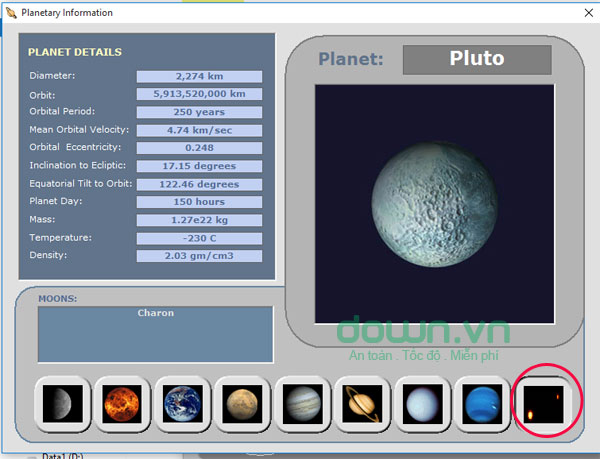Image resolution: width=600 pixels, height=459 pixels.
Task: Click the Mean Orbital Velocity label
Action: tap(79, 130)
